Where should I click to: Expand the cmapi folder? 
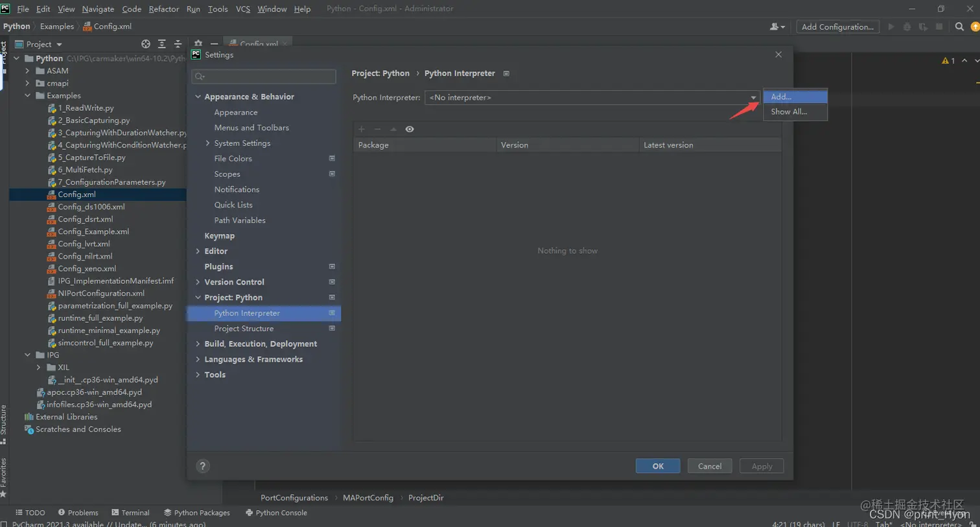(27, 84)
